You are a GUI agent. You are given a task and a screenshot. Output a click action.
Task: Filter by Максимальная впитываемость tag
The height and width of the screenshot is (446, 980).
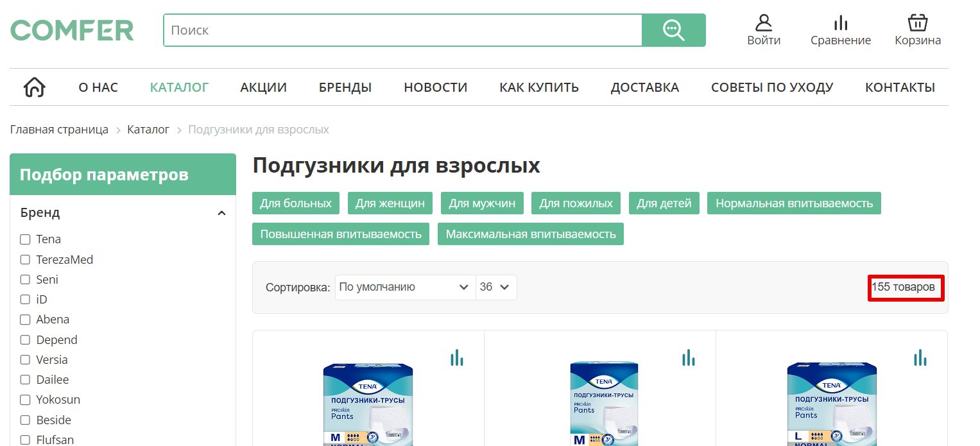(531, 234)
